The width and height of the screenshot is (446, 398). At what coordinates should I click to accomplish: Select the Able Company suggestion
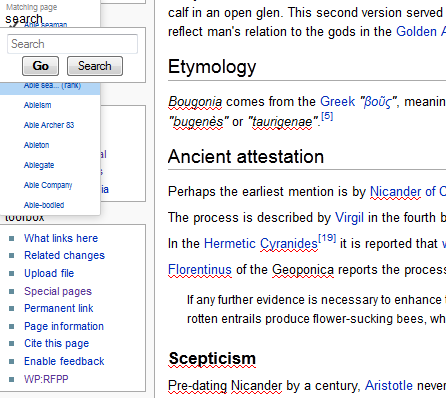click(48, 185)
